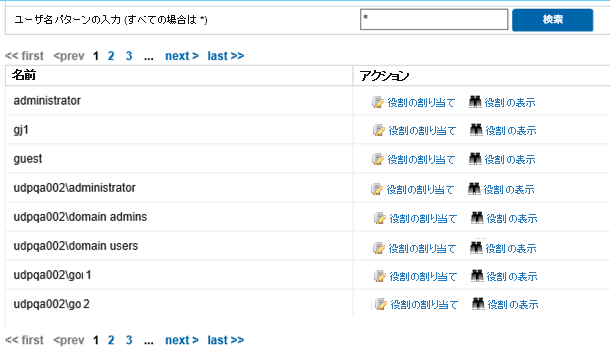Click assign-role icon in gj1 row

point(379,130)
